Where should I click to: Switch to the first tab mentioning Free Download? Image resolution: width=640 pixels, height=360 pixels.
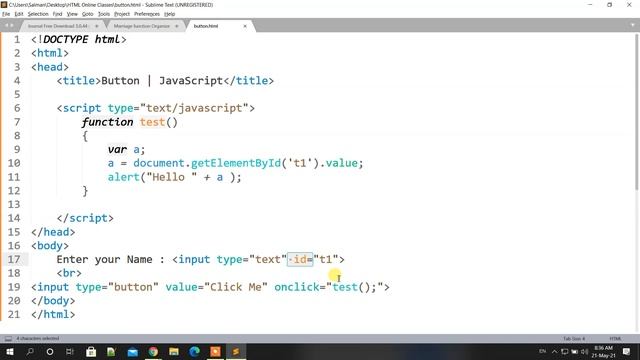(x=57, y=26)
